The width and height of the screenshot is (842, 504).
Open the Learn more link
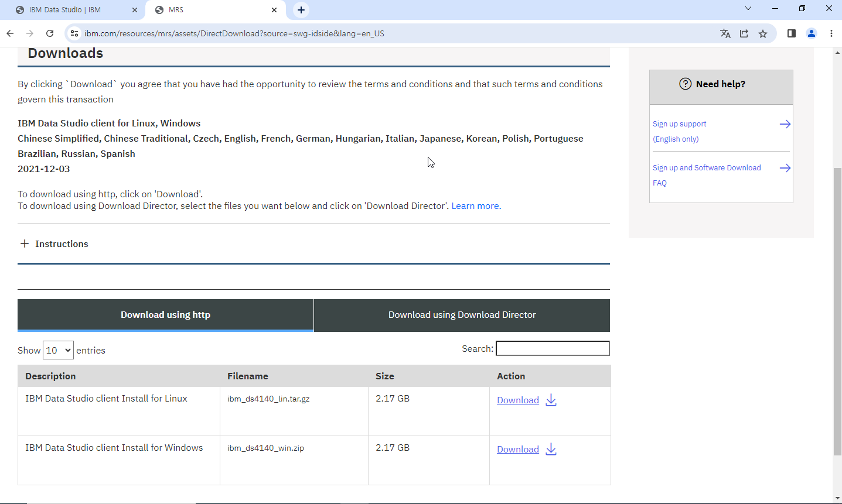[x=476, y=206]
